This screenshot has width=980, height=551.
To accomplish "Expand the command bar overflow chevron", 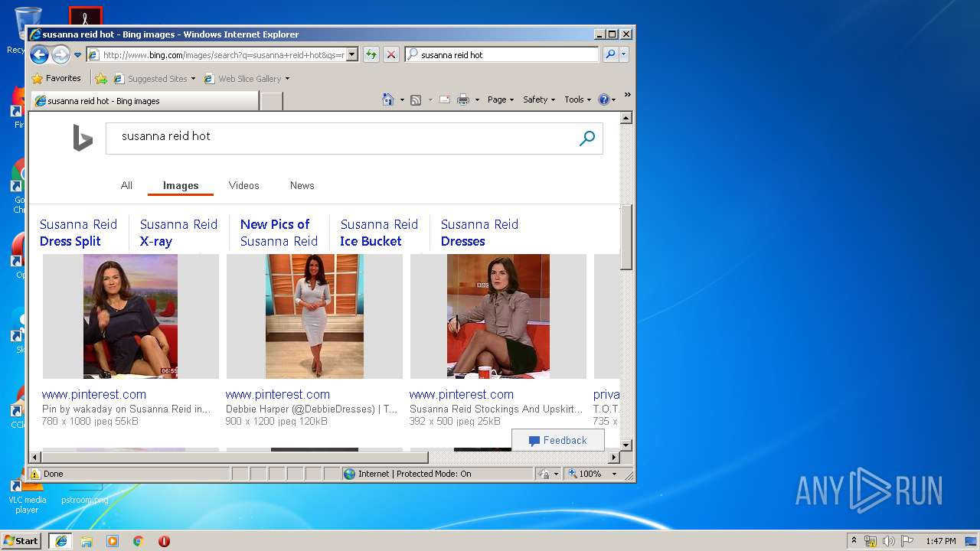I will point(627,95).
